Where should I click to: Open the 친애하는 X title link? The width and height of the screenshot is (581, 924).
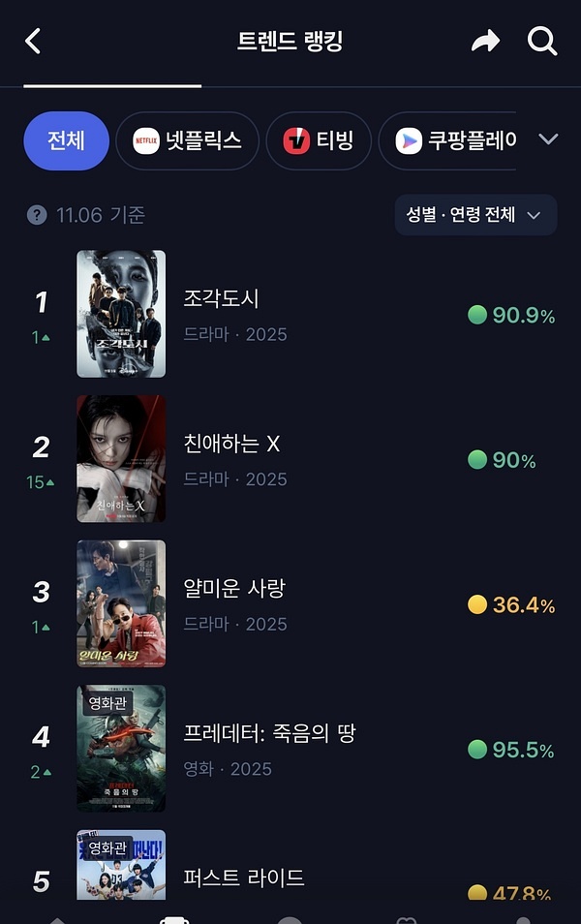click(231, 444)
